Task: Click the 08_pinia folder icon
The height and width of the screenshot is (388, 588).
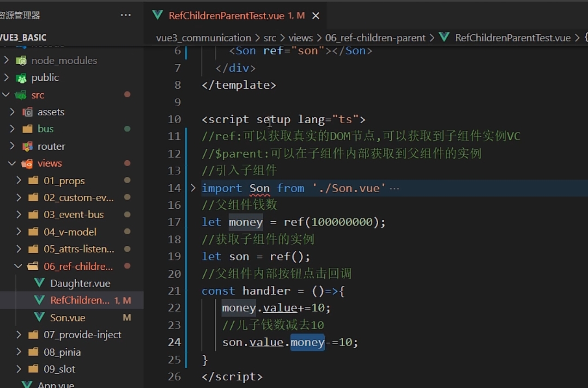Action: coord(33,352)
